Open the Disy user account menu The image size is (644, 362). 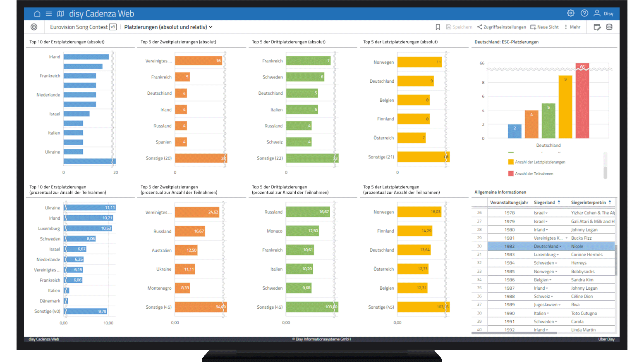(x=603, y=13)
